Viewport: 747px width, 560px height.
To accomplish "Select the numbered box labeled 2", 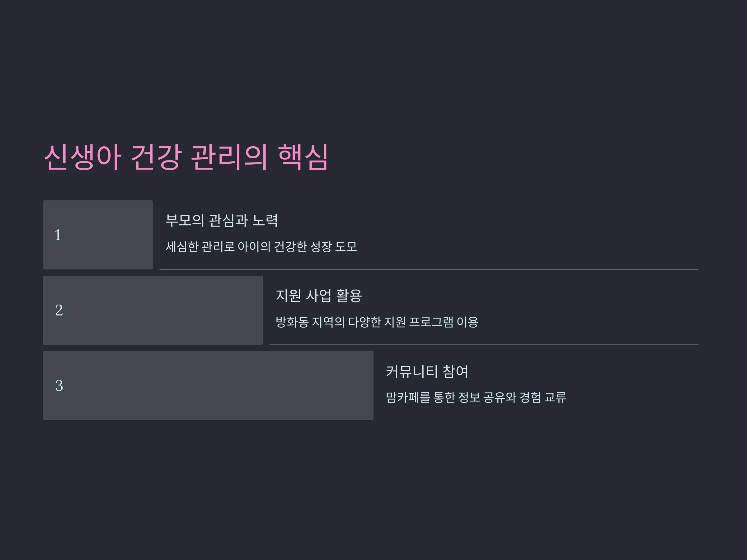I will [x=153, y=310].
